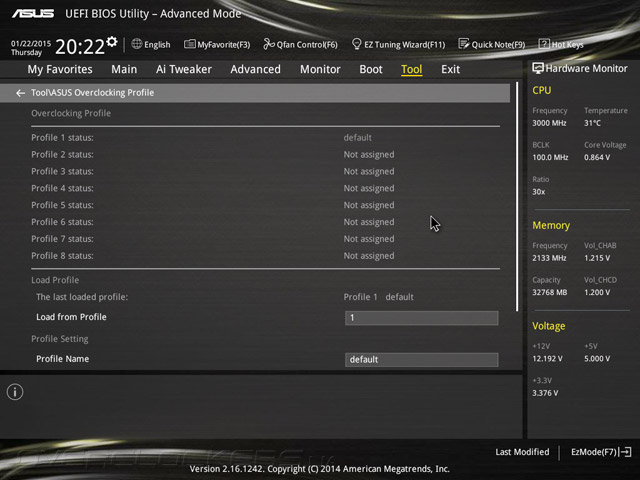The image size is (640, 480).
Task: Click +5V reading 5.000 V
Action: [597, 359]
